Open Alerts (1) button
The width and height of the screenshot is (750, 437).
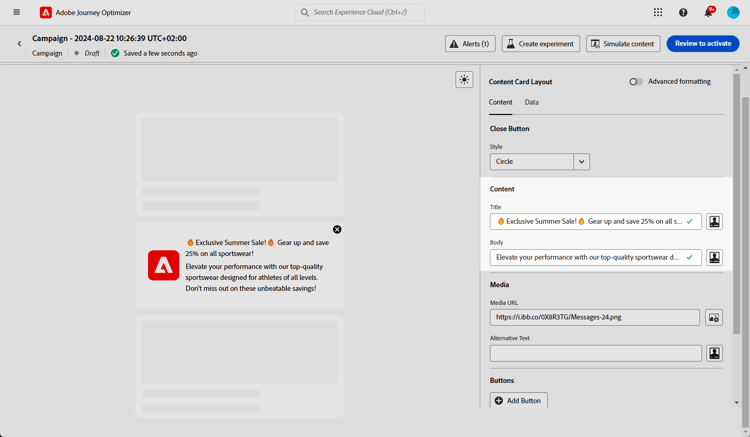470,44
